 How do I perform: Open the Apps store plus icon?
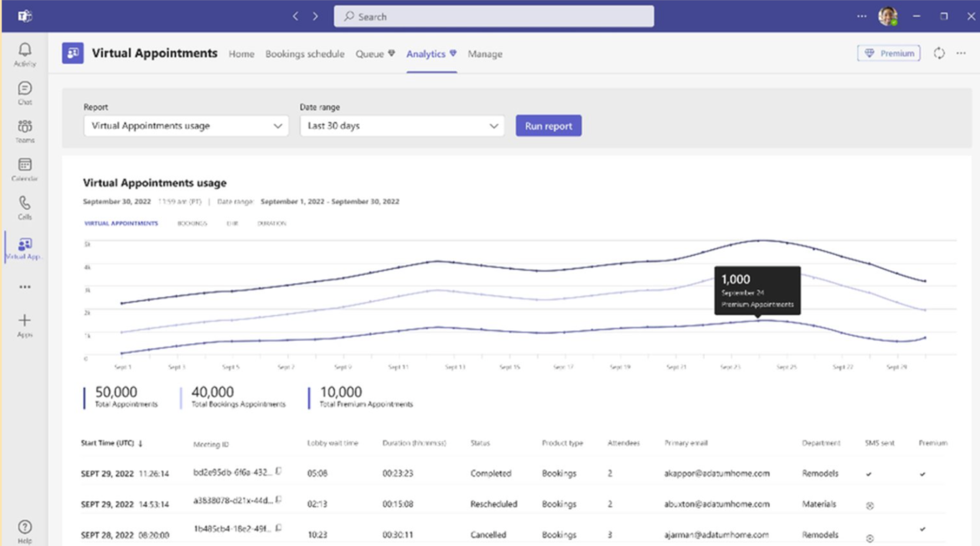click(x=25, y=325)
